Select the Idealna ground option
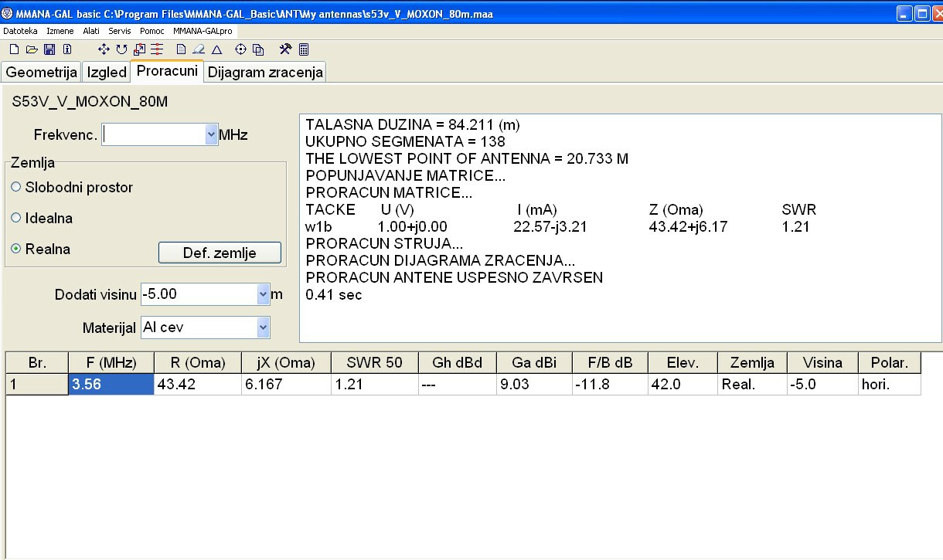 coord(16,219)
